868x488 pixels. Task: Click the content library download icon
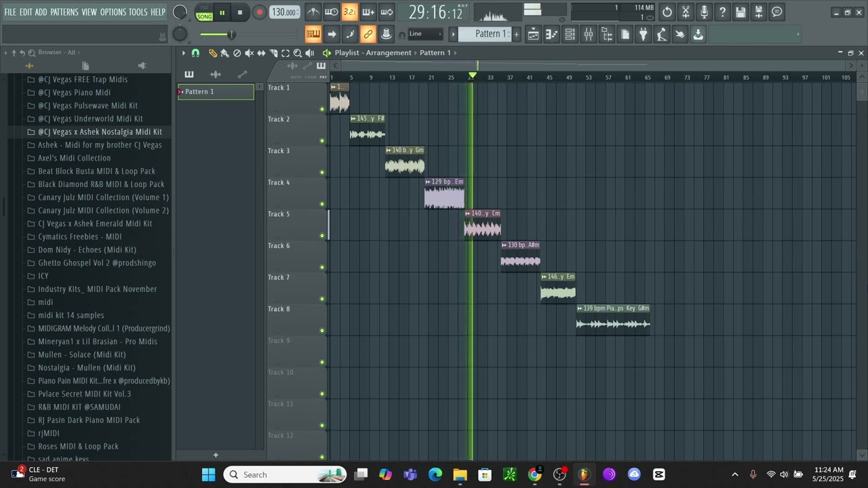click(698, 34)
